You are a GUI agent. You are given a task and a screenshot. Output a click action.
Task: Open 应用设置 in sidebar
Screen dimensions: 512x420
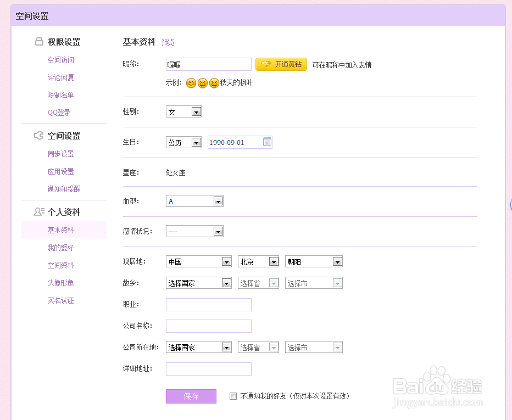(61, 171)
